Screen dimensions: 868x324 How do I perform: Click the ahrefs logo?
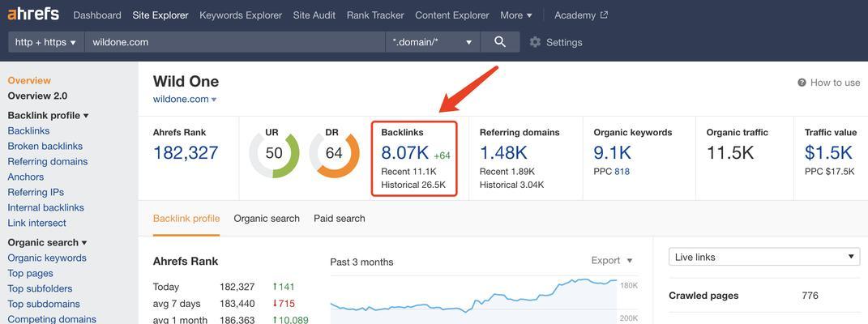[x=33, y=15]
